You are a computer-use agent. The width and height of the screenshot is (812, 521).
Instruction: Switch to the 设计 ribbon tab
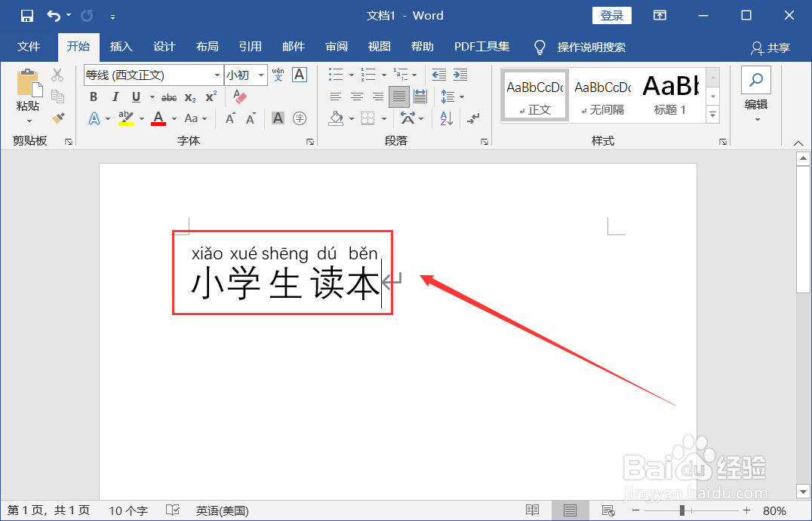[x=164, y=47]
